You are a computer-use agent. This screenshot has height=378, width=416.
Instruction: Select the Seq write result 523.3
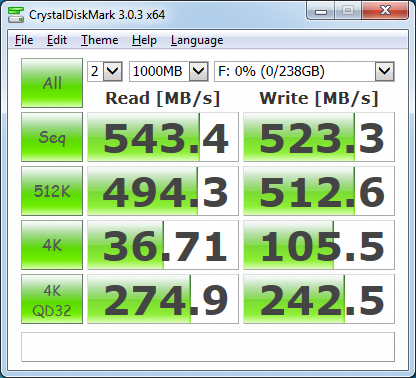(319, 137)
